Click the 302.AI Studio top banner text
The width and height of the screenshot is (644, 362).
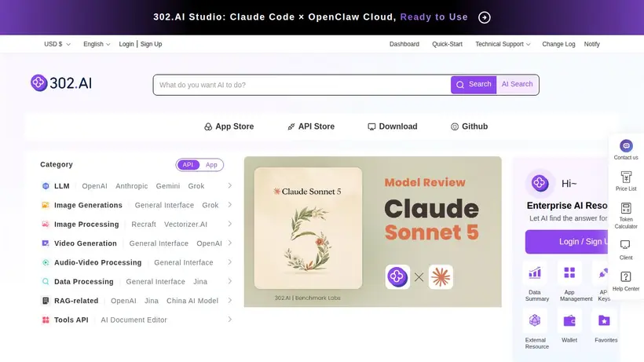point(310,17)
